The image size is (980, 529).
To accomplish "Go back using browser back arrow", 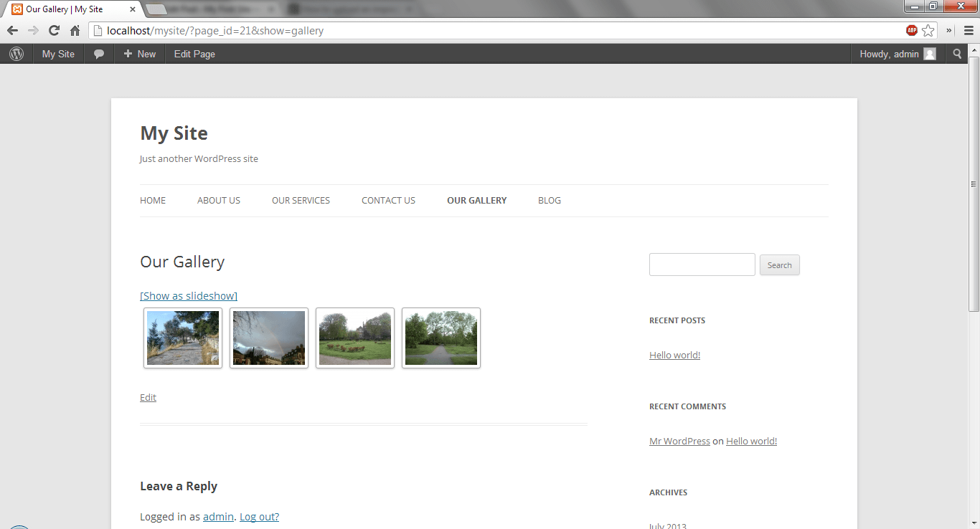I will (12, 31).
